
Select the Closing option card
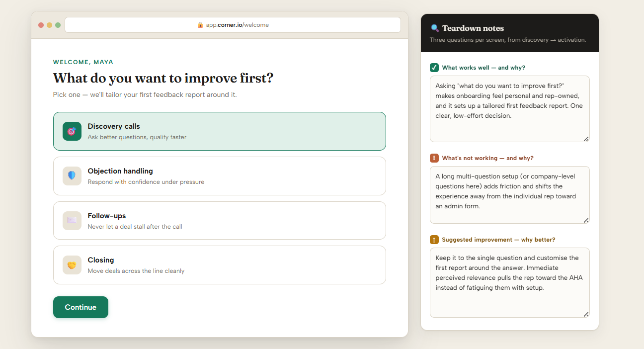(219, 265)
